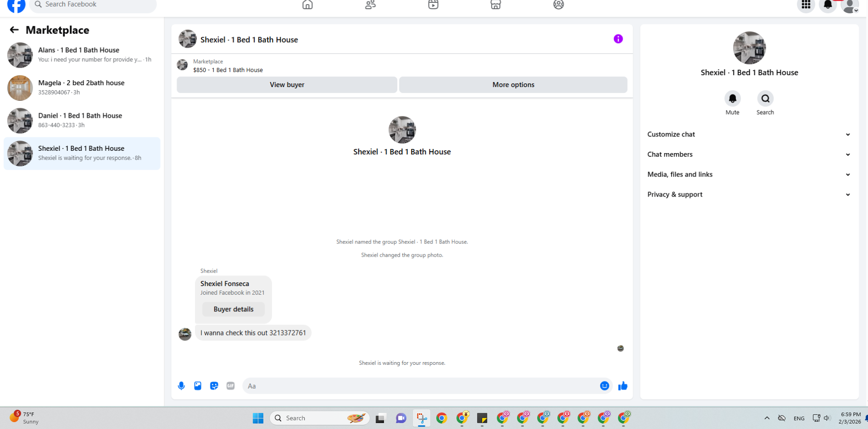868x429 pixels.
Task: Click the Shexiel Fonseca profile name
Action: click(x=225, y=284)
